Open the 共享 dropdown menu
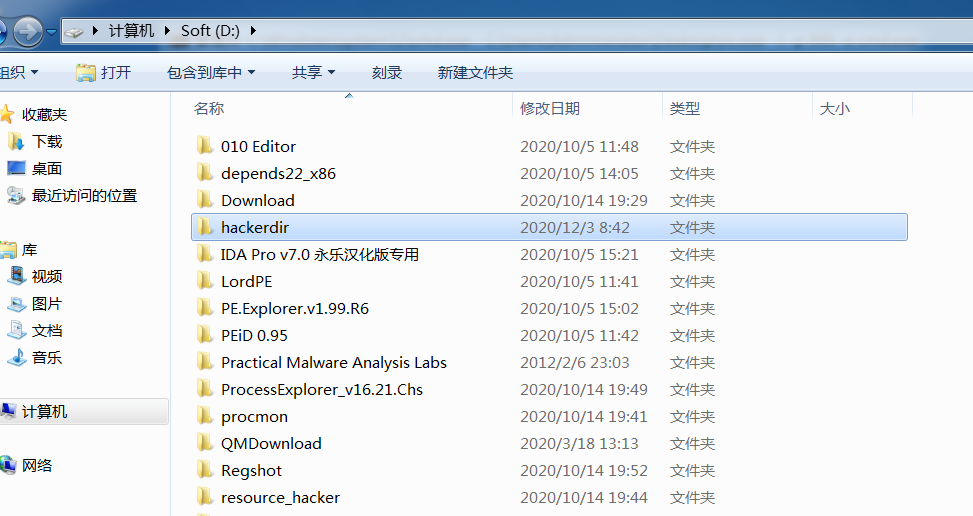This screenshot has height=516, width=973. coord(313,73)
